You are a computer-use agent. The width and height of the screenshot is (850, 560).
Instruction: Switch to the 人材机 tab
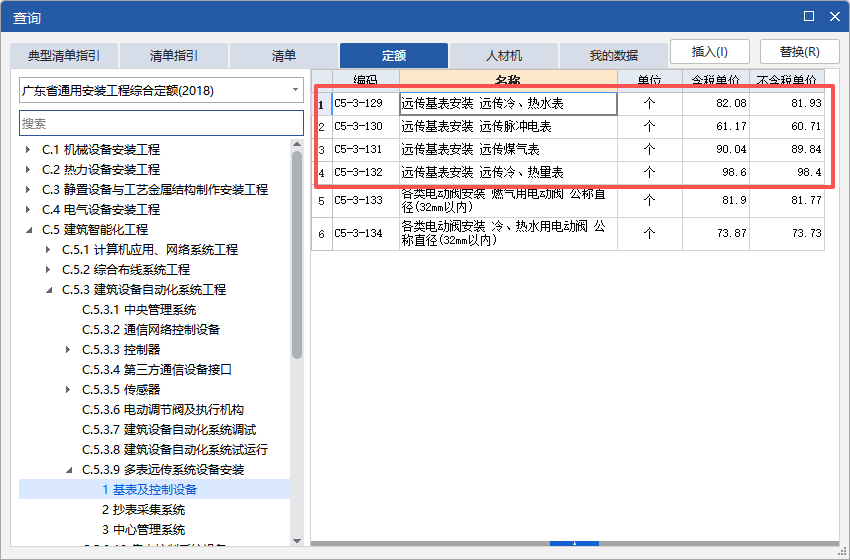[504, 56]
